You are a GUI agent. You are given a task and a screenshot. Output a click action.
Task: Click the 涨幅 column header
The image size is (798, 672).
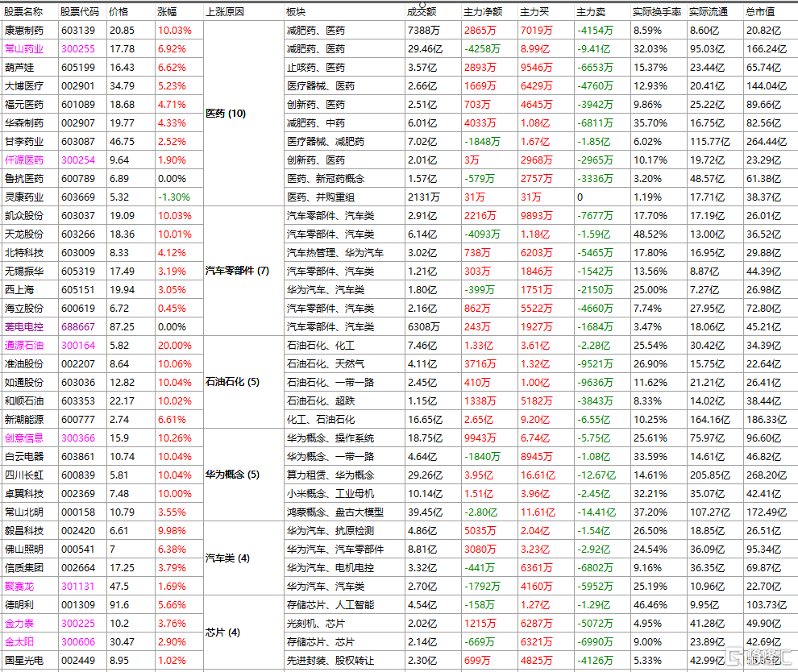167,12
